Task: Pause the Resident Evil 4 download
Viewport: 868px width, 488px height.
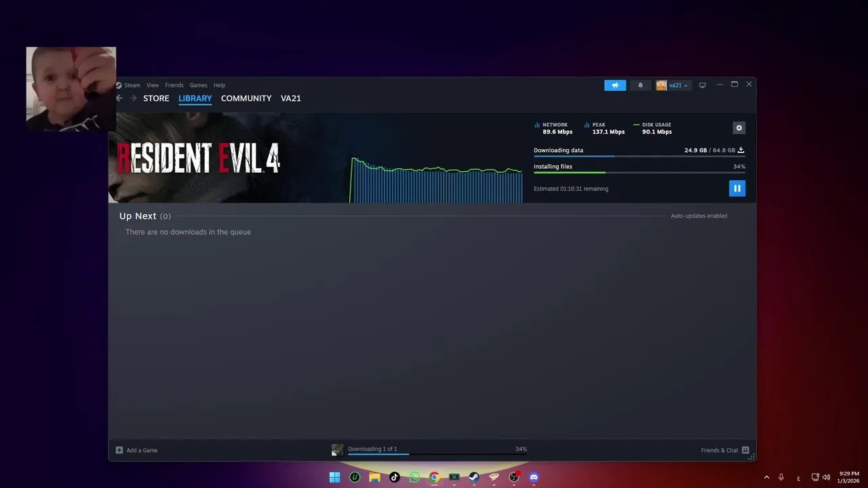Action: click(737, 188)
